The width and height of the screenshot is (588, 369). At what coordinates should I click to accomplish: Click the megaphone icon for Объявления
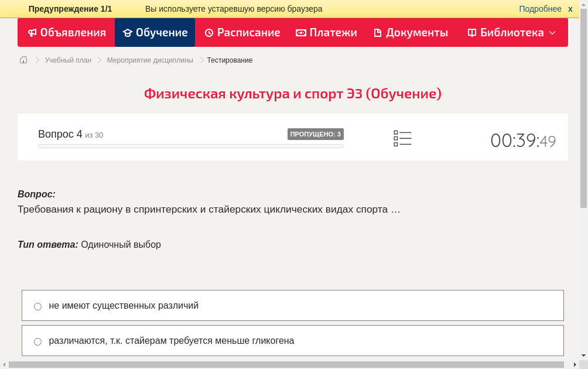click(32, 33)
